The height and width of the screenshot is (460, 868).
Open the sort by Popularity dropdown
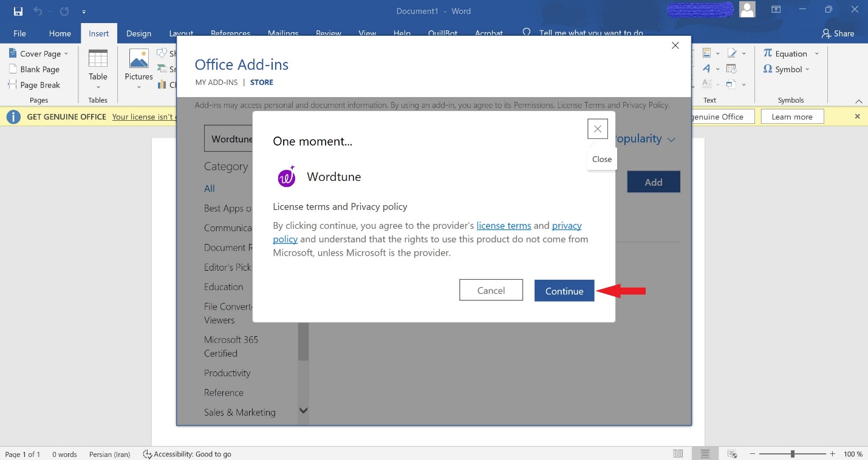(646, 139)
